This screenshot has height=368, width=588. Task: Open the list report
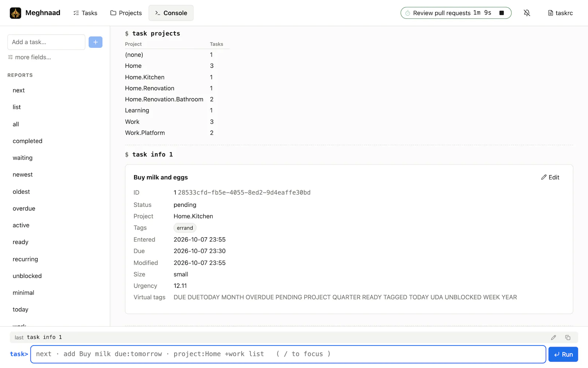17,107
